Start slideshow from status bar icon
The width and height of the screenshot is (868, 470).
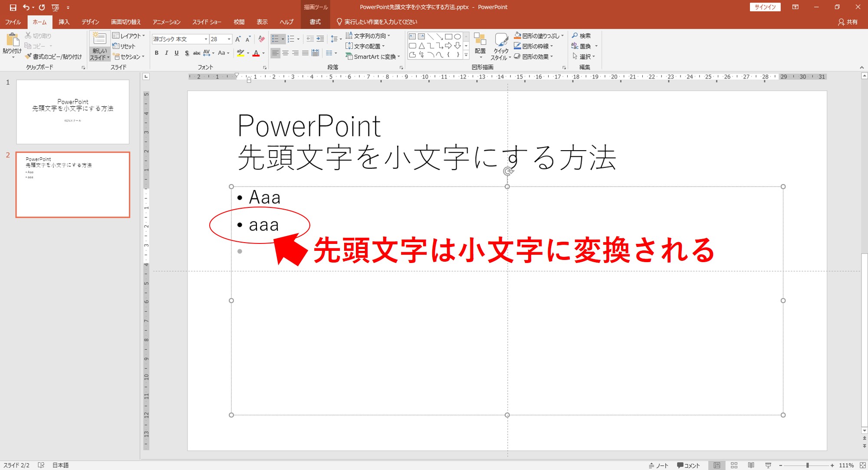point(768,465)
